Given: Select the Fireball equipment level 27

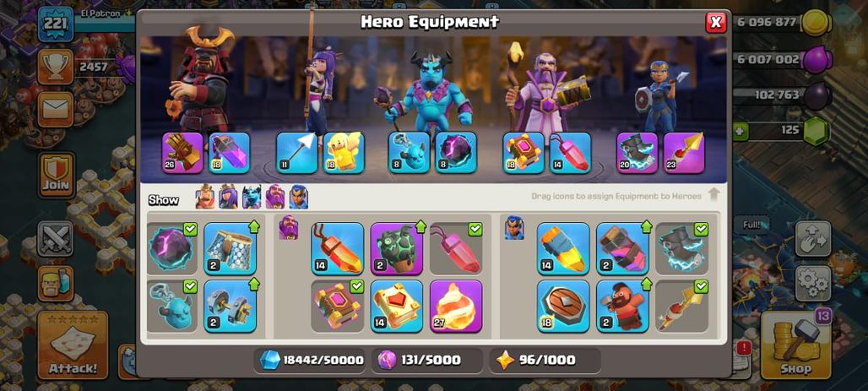Looking at the screenshot, I should 456,307.
